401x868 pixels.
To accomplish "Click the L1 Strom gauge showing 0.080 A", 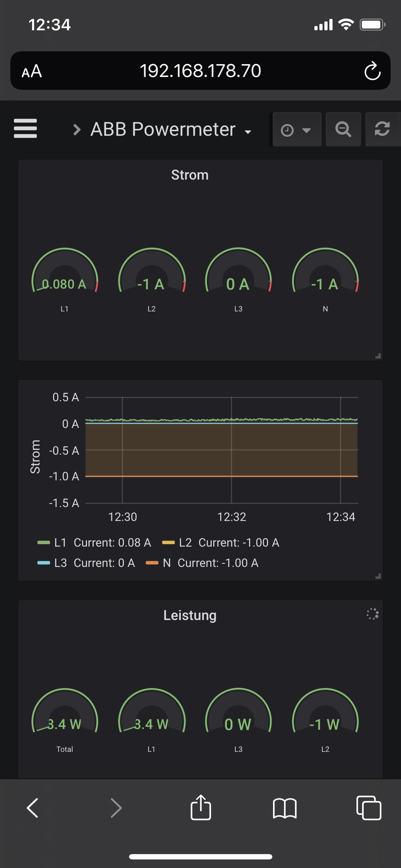I will coord(65,274).
